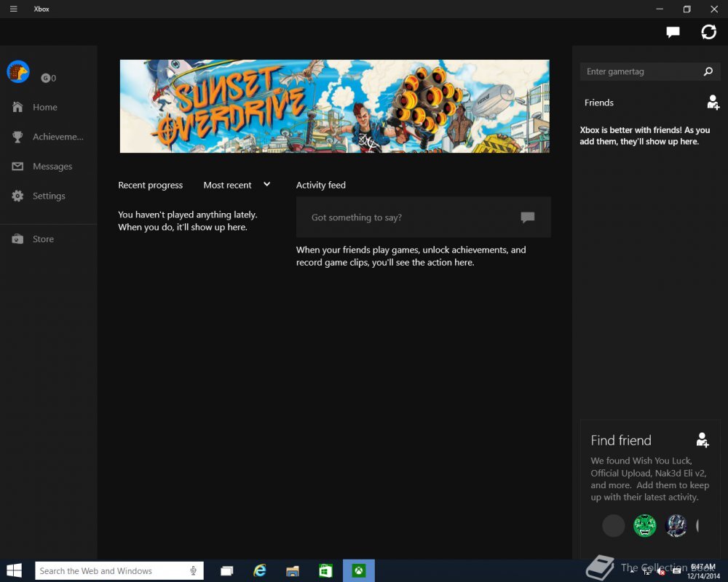Open the Xbox app Settings
The width and height of the screenshot is (728, 582).
coord(47,196)
